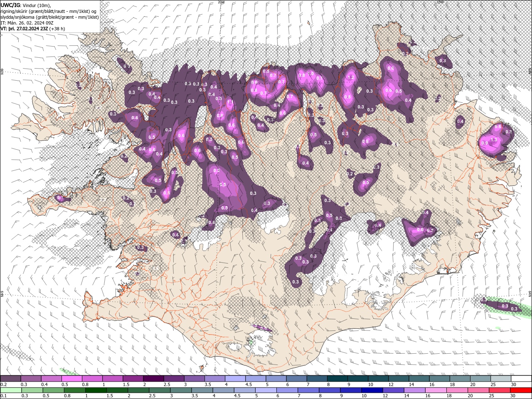Pick the bottom-row legend swatch labeled 8
This screenshot has width=532, height=399.
(x=329, y=390)
